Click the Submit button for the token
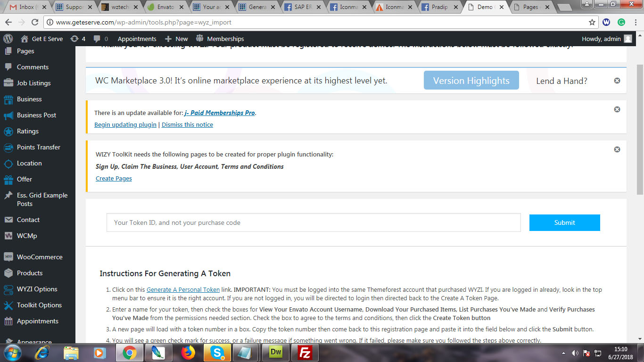644x362 pixels. [x=564, y=222]
